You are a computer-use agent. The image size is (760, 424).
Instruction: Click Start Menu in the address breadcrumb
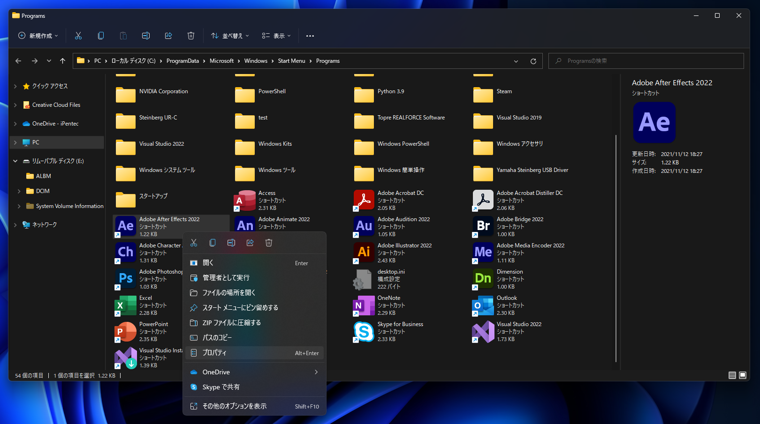(291, 61)
